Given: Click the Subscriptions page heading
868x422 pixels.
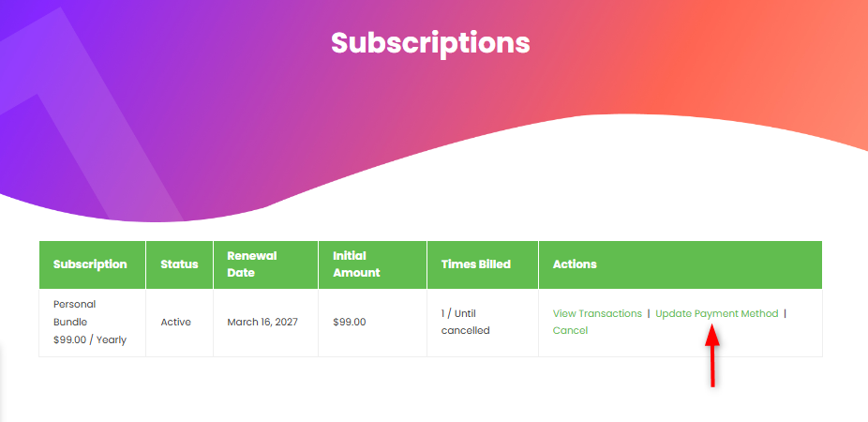Looking at the screenshot, I should coord(430,42).
